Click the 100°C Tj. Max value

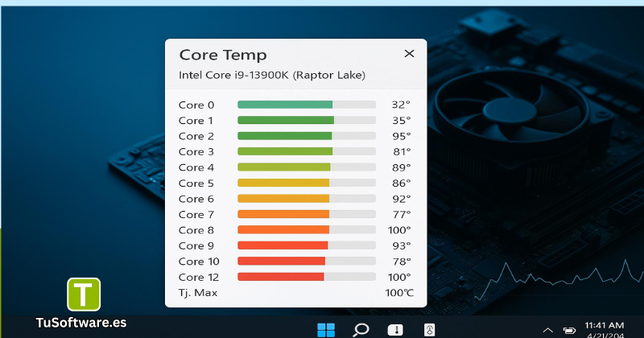pos(399,293)
